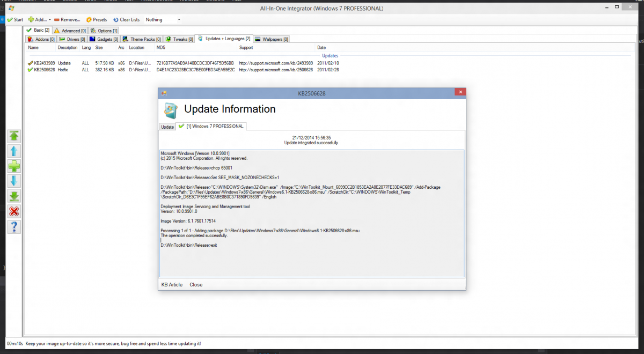Viewport: 644px width, 354px height.
Task: Sort by the Description column header
Action: point(68,48)
